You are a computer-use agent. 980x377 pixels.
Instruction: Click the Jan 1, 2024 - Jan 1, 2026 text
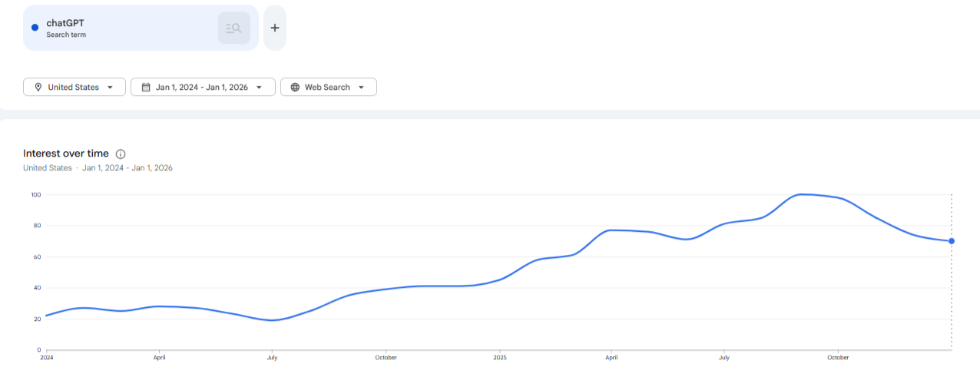[201, 88]
